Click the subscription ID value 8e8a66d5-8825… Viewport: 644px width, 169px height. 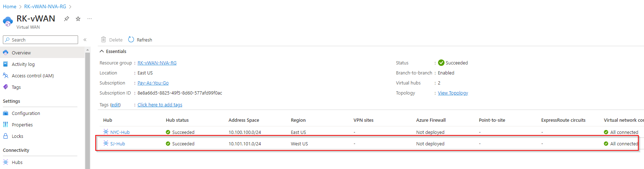(x=180, y=93)
